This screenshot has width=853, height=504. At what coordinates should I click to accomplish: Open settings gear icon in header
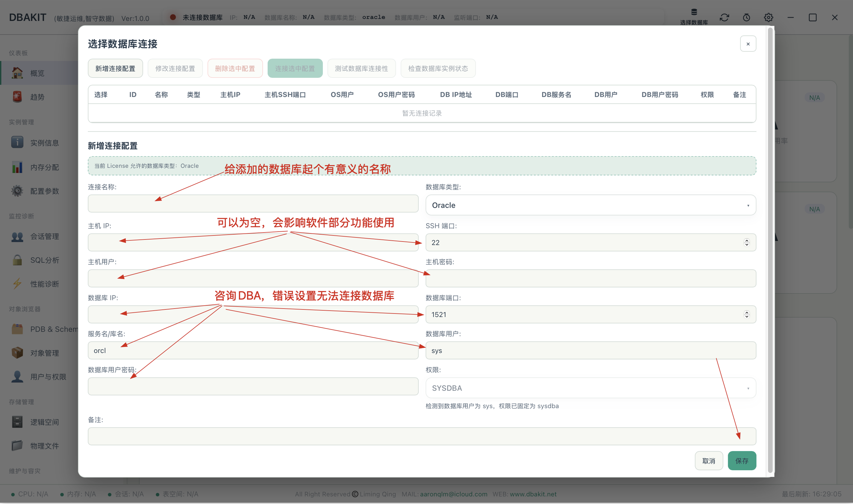pos(768,17)
